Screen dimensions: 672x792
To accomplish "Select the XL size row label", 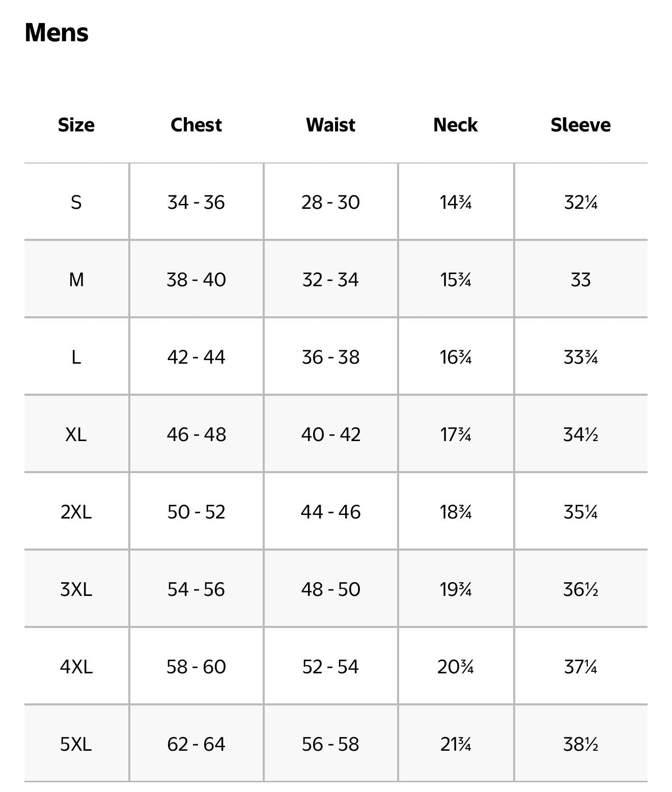I will (x=76, y=434).
